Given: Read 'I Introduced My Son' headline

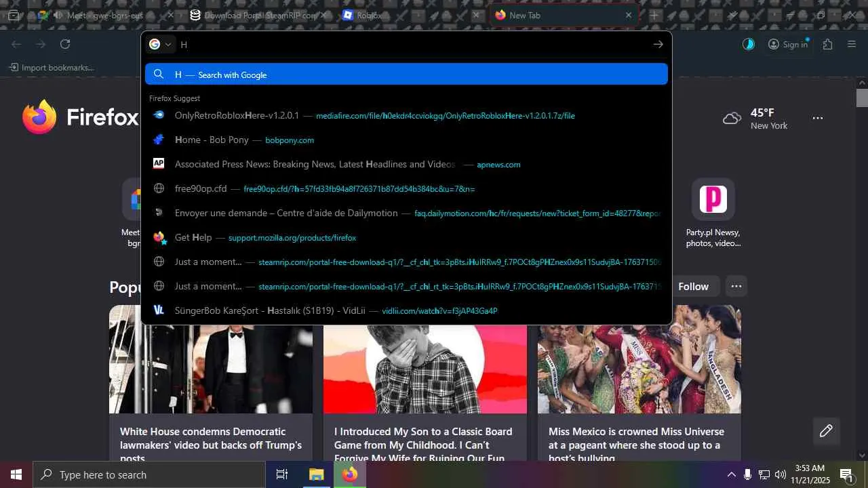Looking at the screenshot, I should click(423, 443).
